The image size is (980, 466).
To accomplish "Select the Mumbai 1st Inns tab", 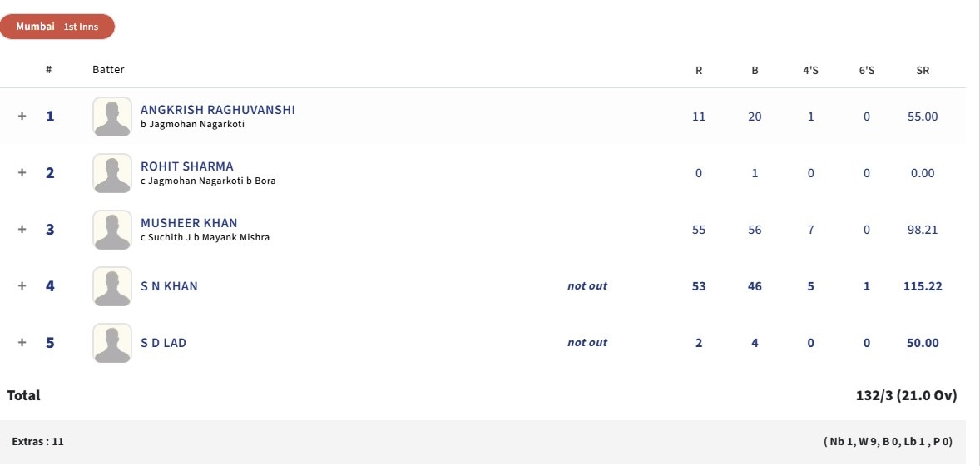I will (x=57, y=27).
